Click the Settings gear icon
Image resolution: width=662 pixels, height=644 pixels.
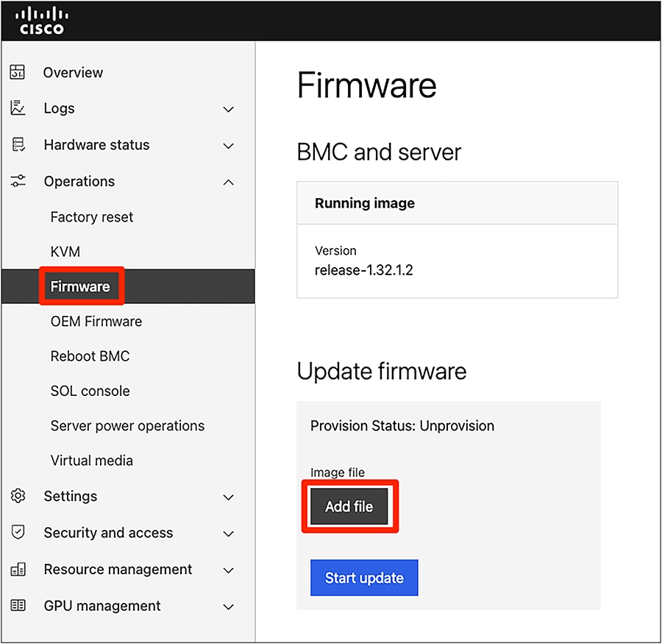[x=18, y=497]
